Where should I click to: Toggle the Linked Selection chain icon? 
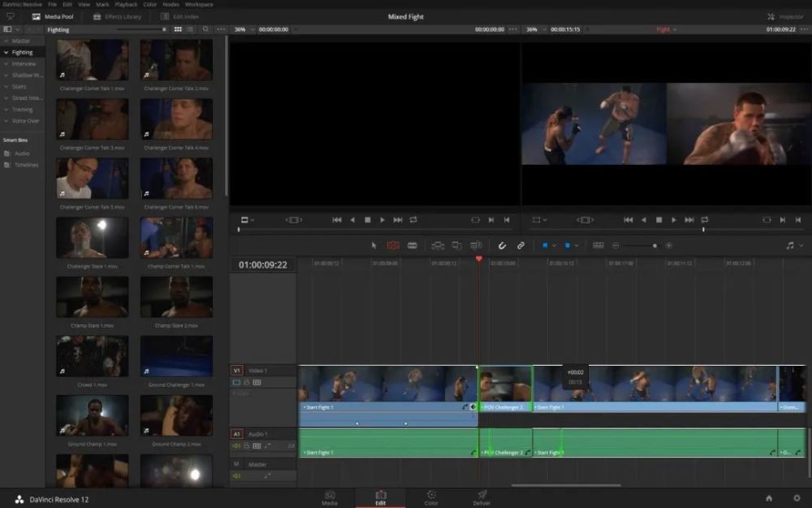(x=521, y=245)
